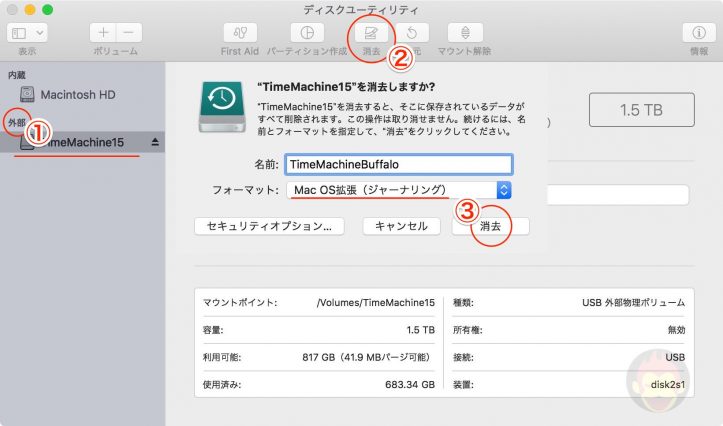Click the 817 GB available value
This screenshot has width=723, height=426.
367,357
